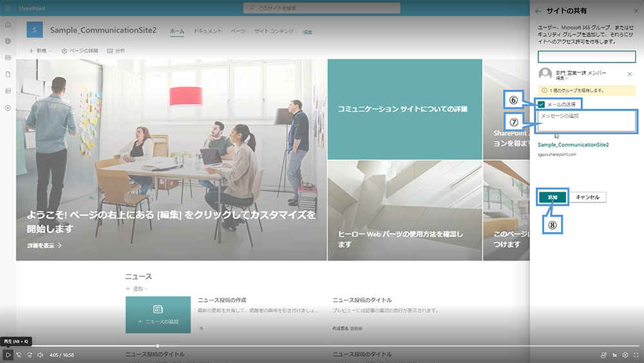Open the globe sites icon in left rail
Image resolution: width=644 pixels, height=363 pixels.
(8, 41)
